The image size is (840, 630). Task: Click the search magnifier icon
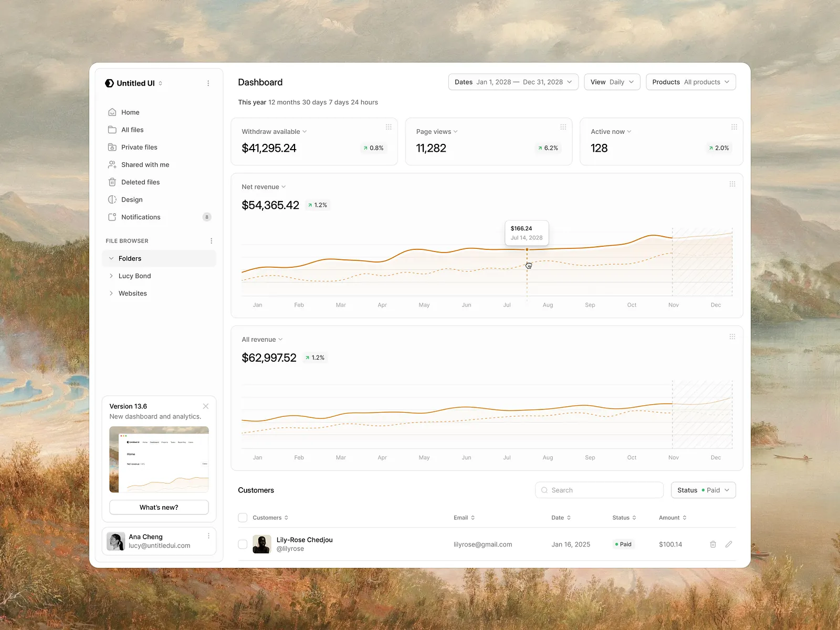point(544,490)
